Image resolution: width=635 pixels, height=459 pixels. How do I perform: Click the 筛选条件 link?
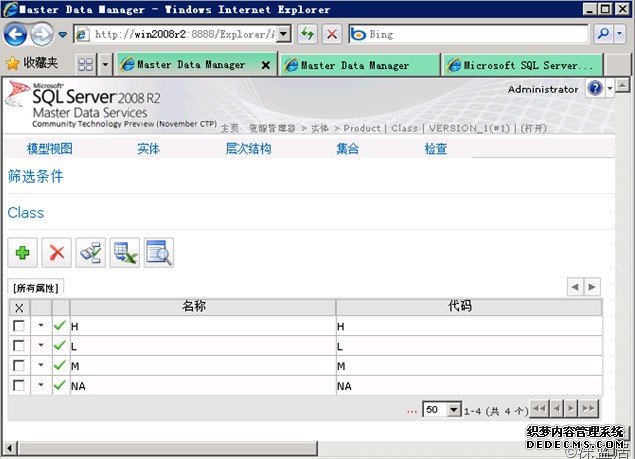coord(36,176)
